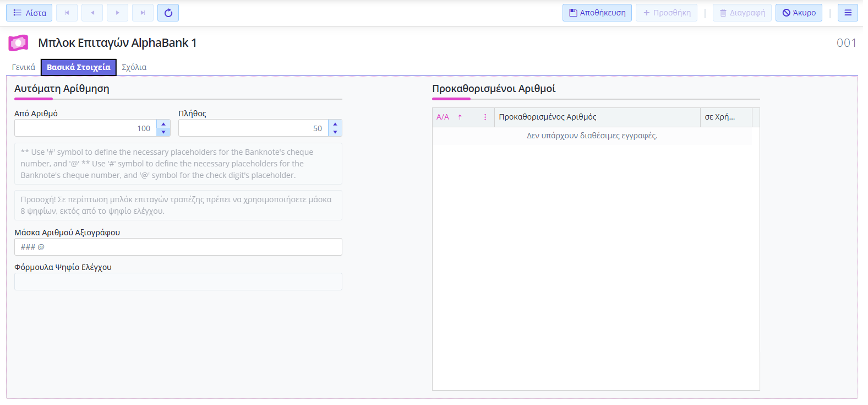Increase the Από Αριθμό value
This screenshot has height=405, width=868.
[163, 124]
